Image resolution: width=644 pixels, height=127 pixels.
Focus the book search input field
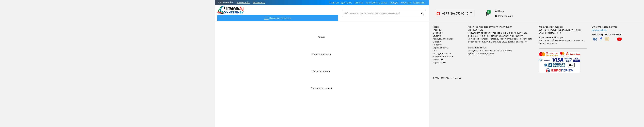click(x=380, y=14)
